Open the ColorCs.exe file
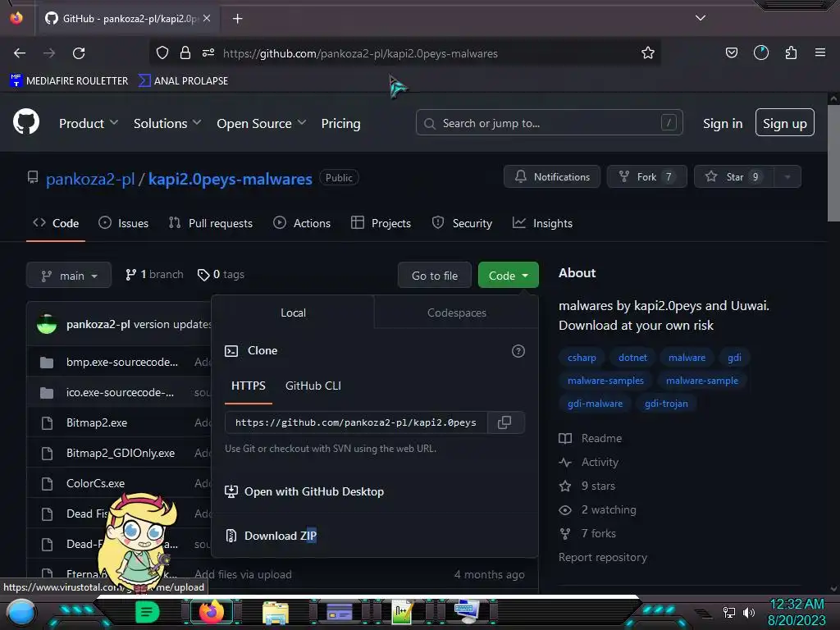 pyautogui.click(x=95, y=483)
